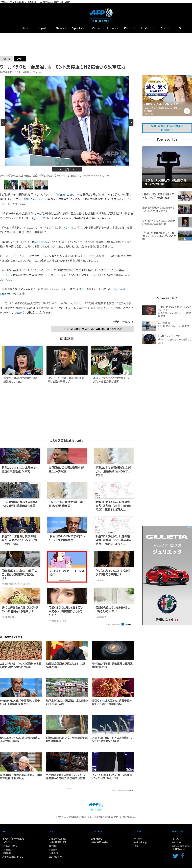Open the North Korea top story thumbnail
192x868 pixels.
(x=167, y=167)
